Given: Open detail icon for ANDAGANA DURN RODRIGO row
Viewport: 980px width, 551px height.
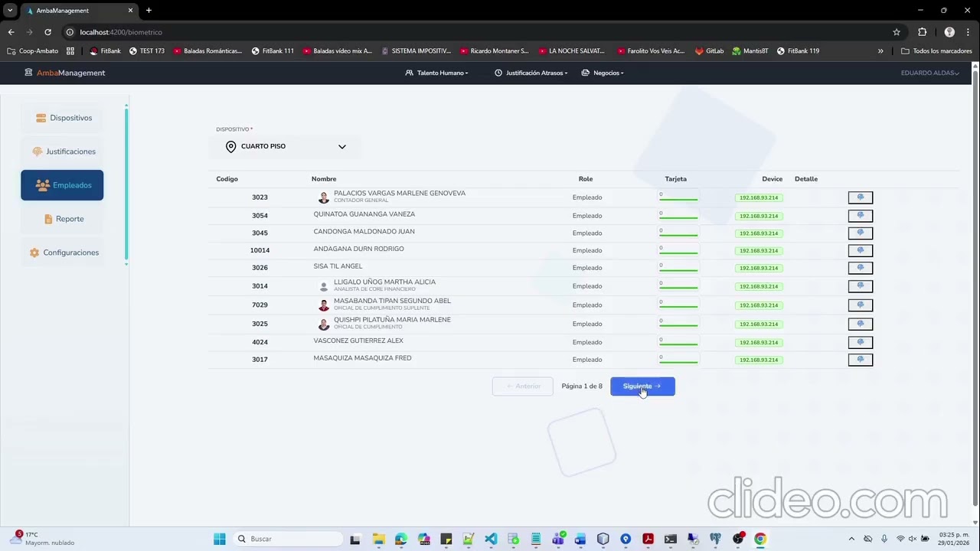Looking at the screenshot, I should [x=860, y=250].
